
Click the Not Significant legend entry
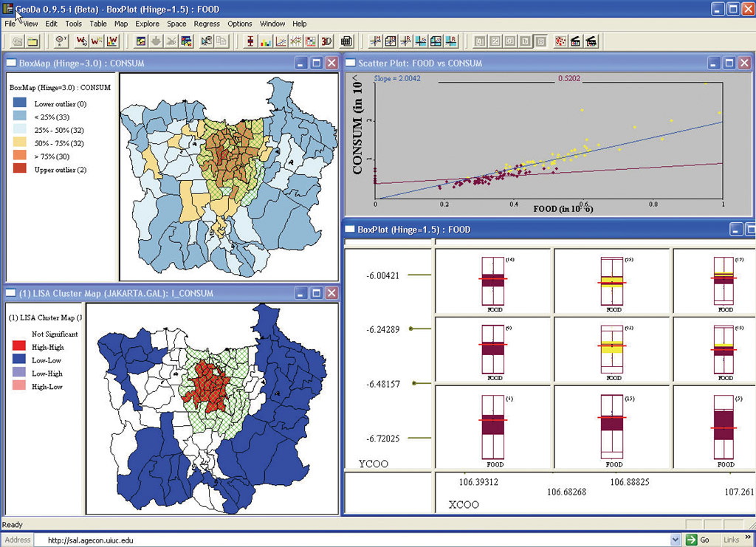point(55,334)
